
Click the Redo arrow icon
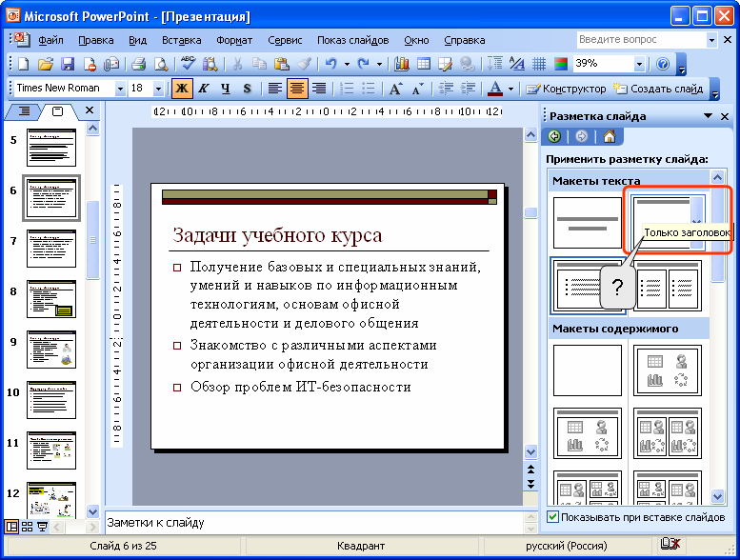tap(364, 64)
